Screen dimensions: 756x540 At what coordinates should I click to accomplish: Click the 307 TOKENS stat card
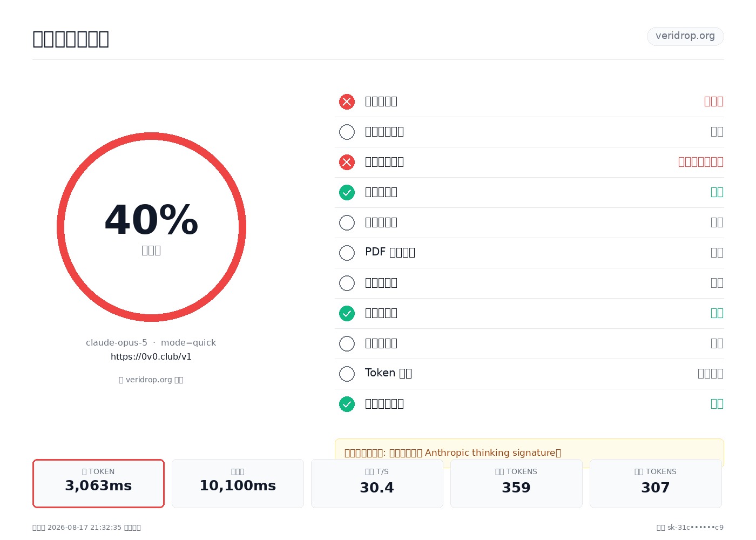(656, 483)
